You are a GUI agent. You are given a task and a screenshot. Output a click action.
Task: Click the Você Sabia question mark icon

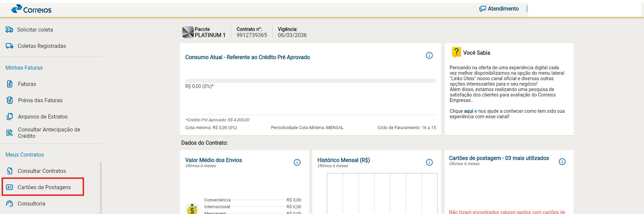pos(456,52)
